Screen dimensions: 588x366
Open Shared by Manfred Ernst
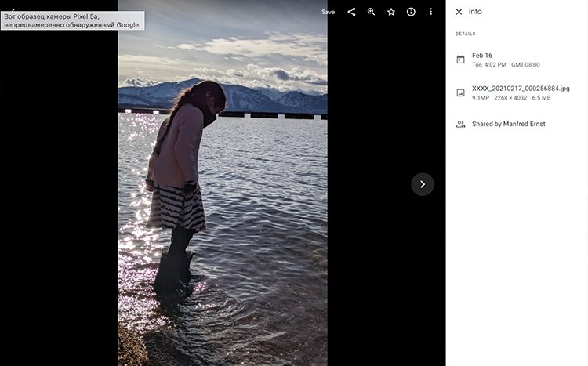click(508, 124)
